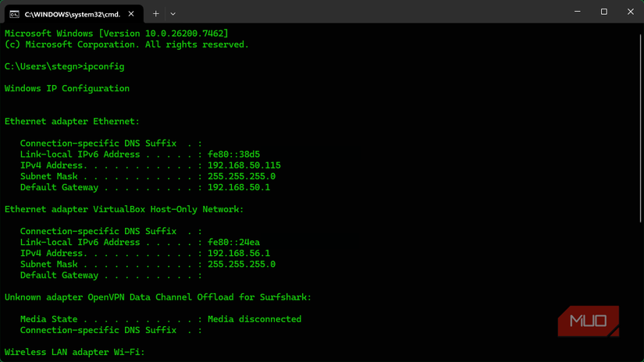Close the cmd.exe tab
Screen dimensions: 644x362
pos(131,14)
